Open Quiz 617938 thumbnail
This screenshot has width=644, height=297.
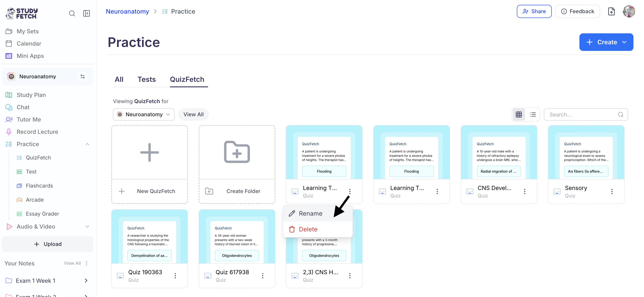[x=237, y=236]
